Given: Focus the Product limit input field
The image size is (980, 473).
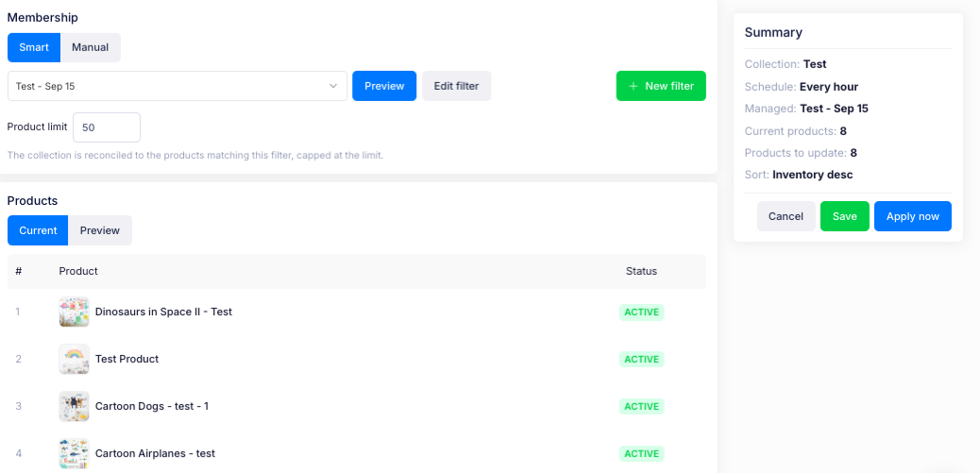Looking at the screenshot, I should pos(107,127).
